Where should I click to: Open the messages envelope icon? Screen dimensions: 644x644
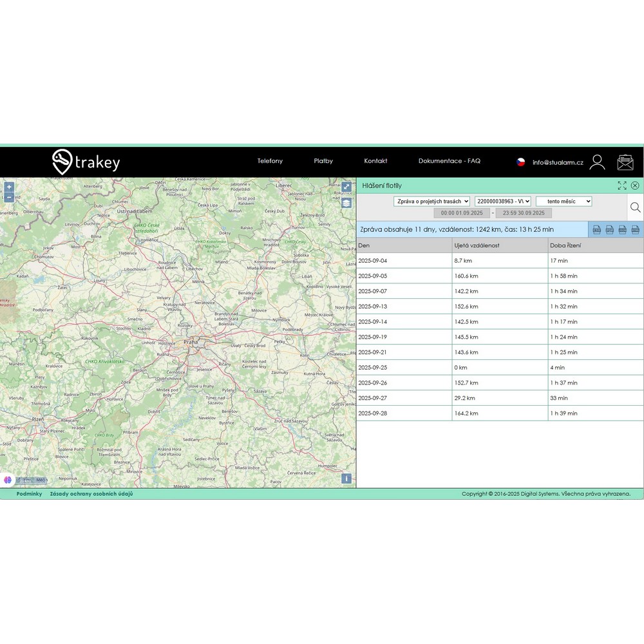(625, 162)
